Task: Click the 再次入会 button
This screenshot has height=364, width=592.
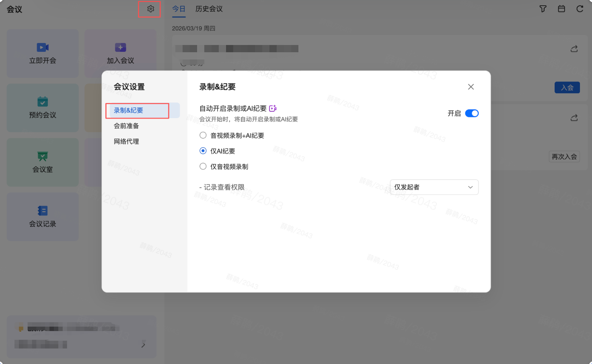Action: pyautogui.click(x=564, y=157)
